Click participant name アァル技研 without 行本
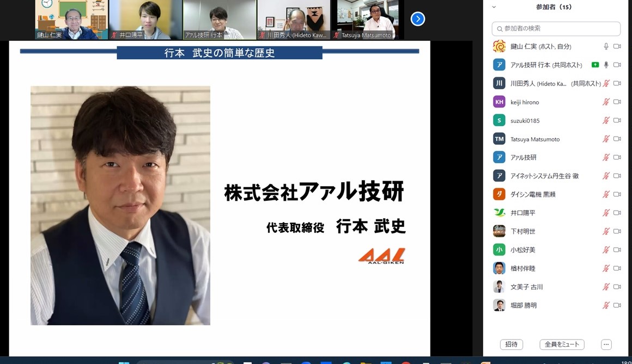Image resolution: width=632 pixels, height=364 pixels. (x=523, y=157)
